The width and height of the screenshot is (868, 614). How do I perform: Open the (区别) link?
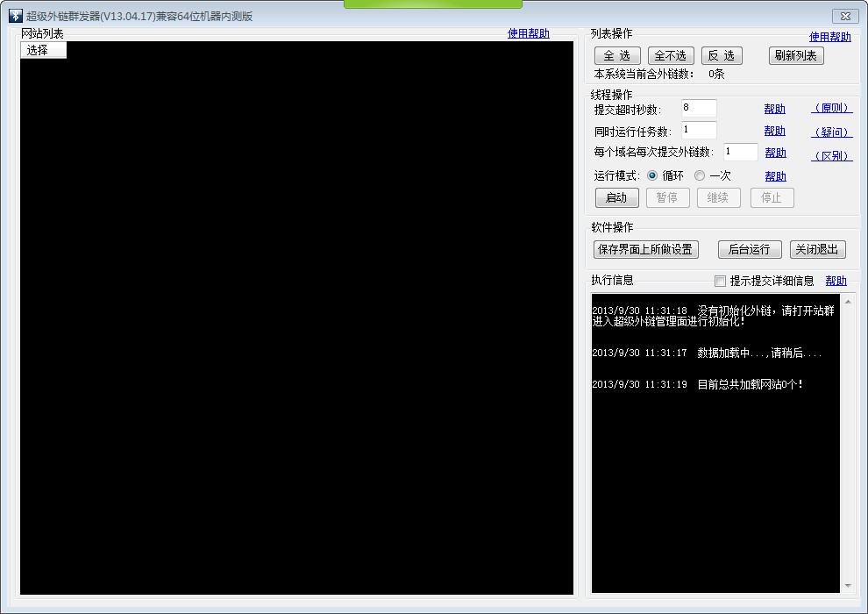tap(832, 155)
